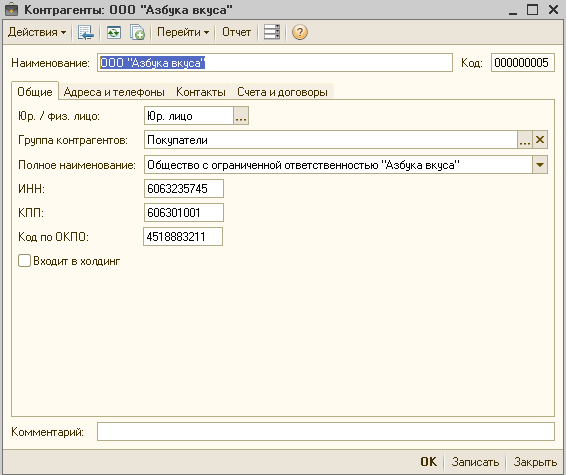Click the ellipsis button next to Юр. лицо
Viewport: 566px width, 475px height.
(x=241, y=116)
